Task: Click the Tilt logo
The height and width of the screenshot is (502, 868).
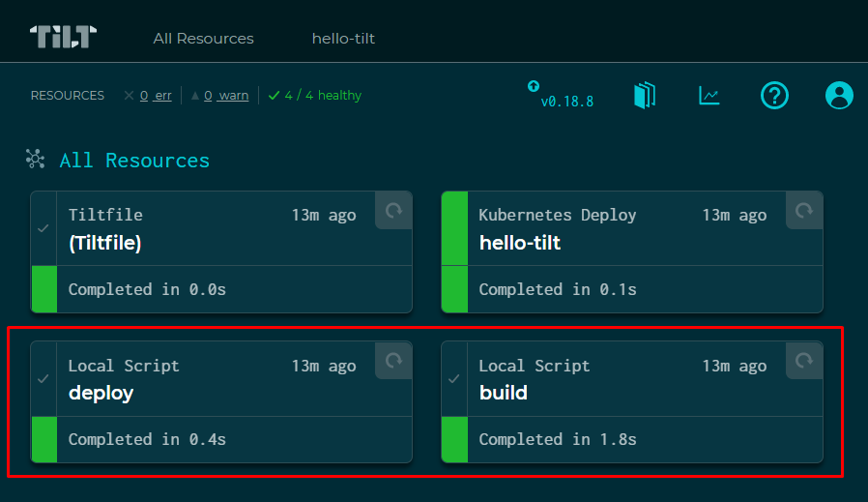Action: [x=63, y=37]
